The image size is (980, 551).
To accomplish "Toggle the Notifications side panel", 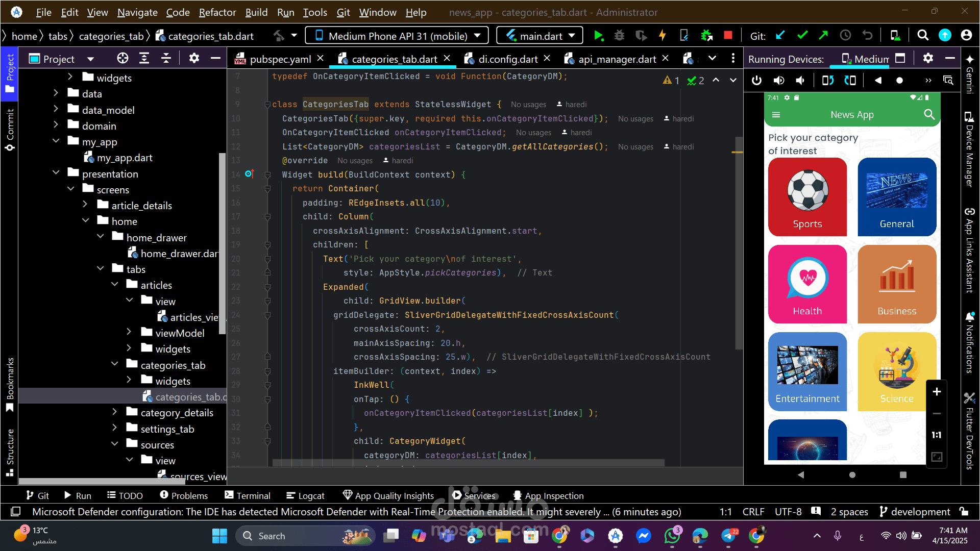I will coord(970,342).
